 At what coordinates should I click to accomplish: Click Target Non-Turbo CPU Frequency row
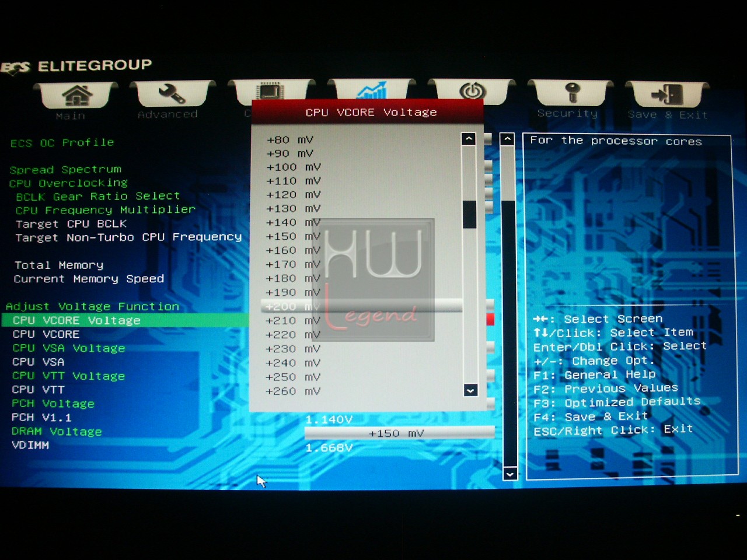click(128, 237)
